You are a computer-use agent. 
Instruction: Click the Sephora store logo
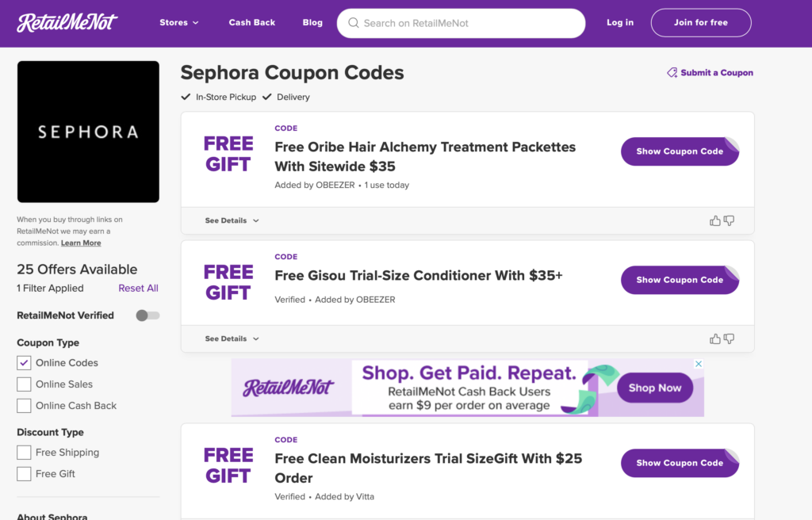pyautogui.click(x=87, y=131)
